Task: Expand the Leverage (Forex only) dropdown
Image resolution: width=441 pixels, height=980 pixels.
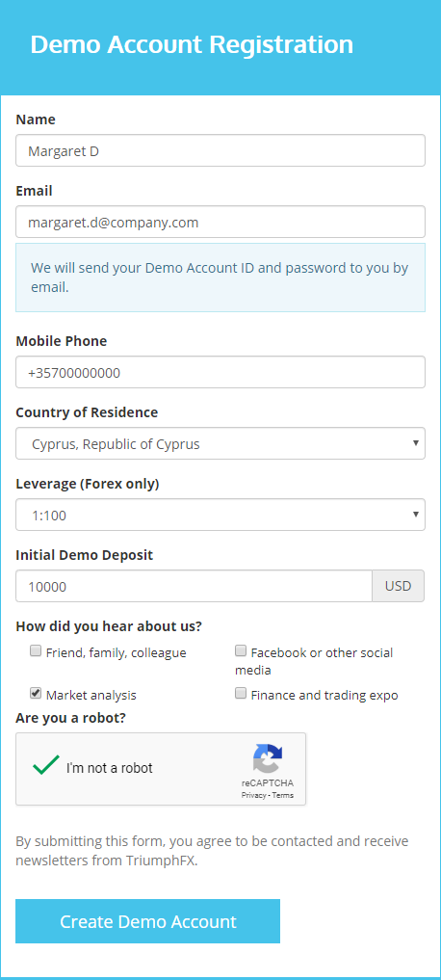Action: click(220, 515)
